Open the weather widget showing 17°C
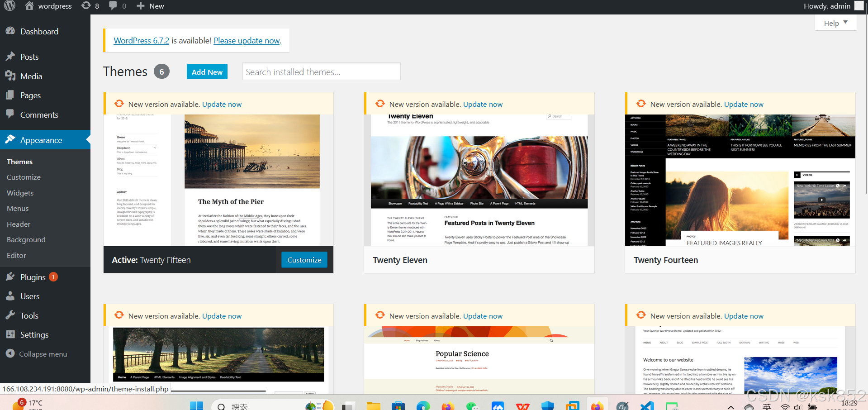Viewport: 868px width, 410px height. pos(27,404)
